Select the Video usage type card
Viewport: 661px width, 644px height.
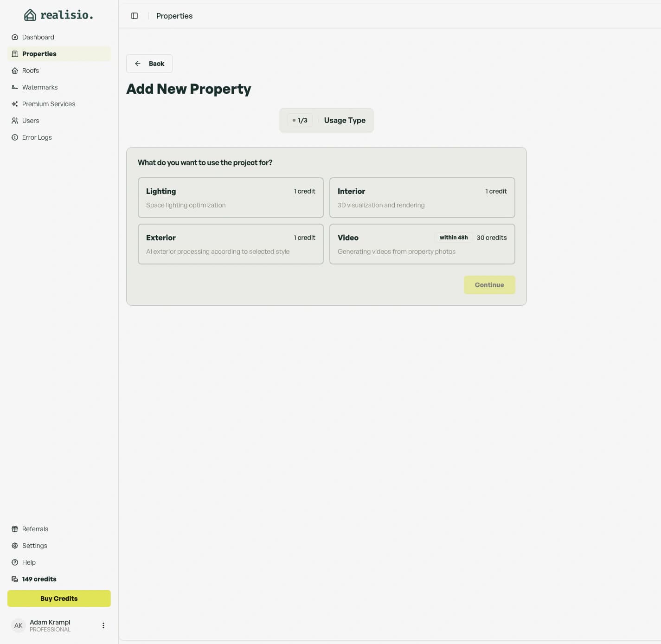(422, 244)
